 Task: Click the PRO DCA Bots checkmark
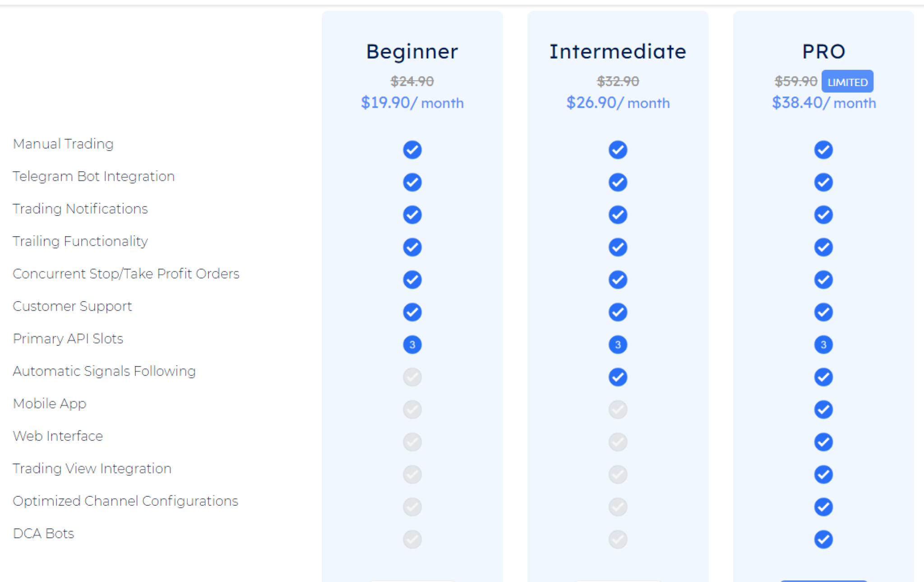[x=823, y=539]
